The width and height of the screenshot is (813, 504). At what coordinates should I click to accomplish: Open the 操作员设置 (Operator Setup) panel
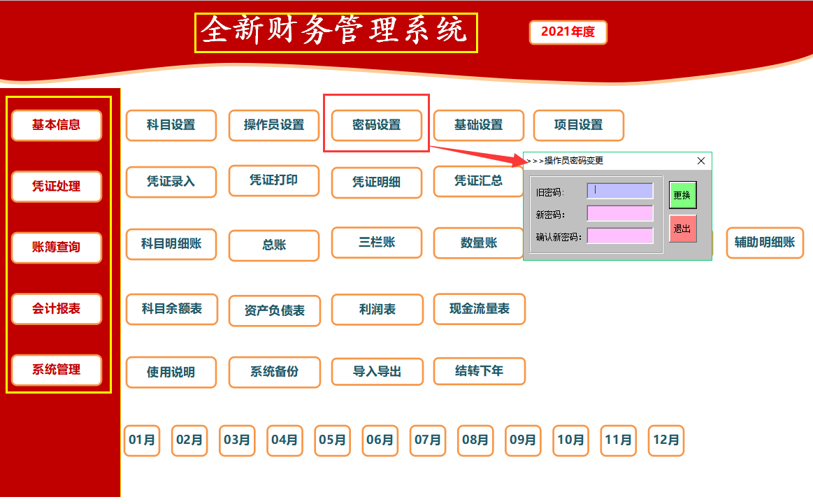273,125
